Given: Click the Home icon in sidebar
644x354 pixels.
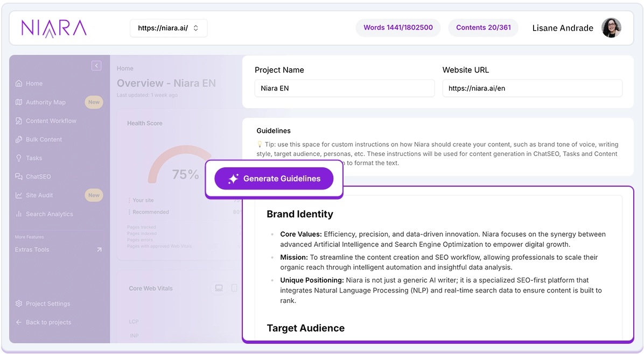Looking at the screenshot, I should tap(19, 83).
